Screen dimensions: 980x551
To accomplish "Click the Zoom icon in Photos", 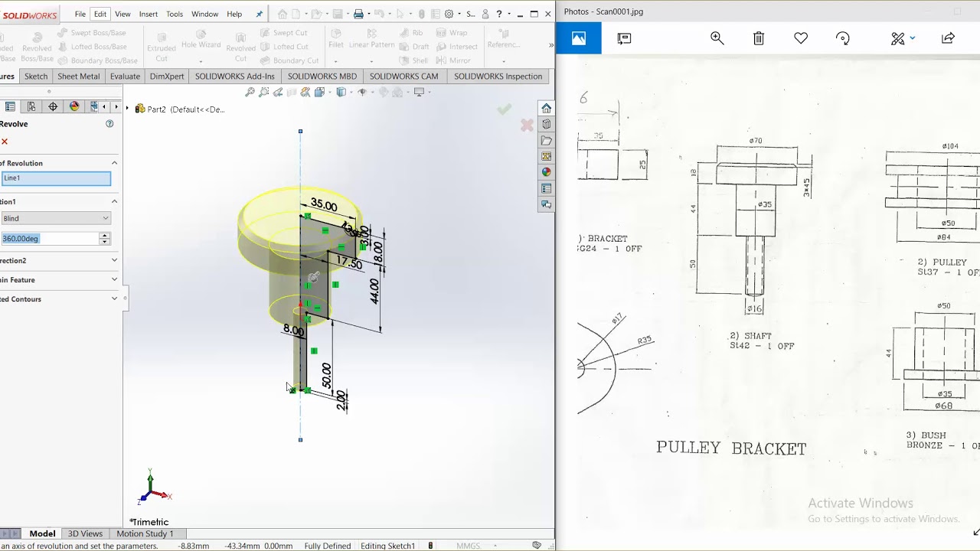I will (x=717, y=38).
